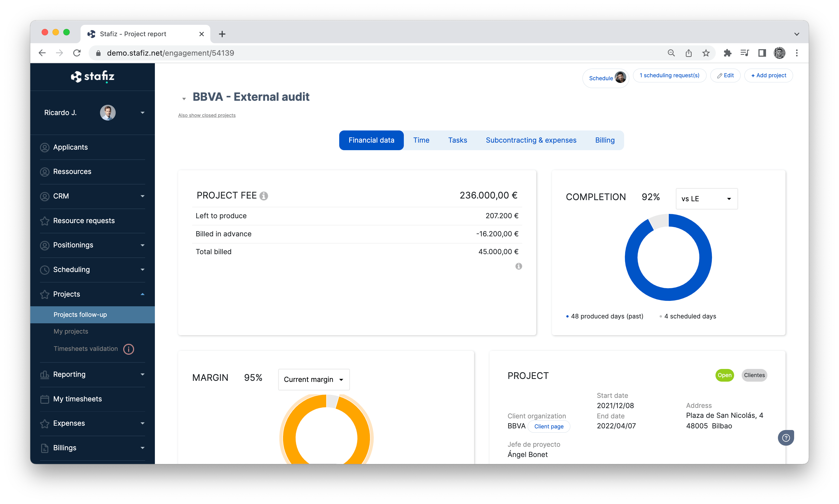
Task: Click the Timesheets validation alert icon
Action: pos(128,349)
